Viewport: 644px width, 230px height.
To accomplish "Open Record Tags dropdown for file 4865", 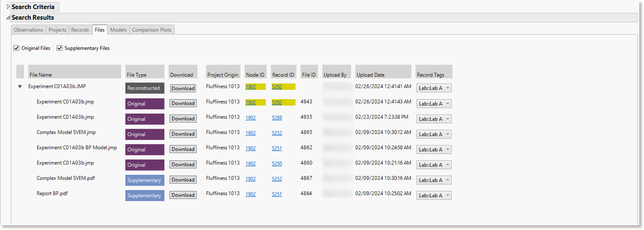I will pos(434,134).
